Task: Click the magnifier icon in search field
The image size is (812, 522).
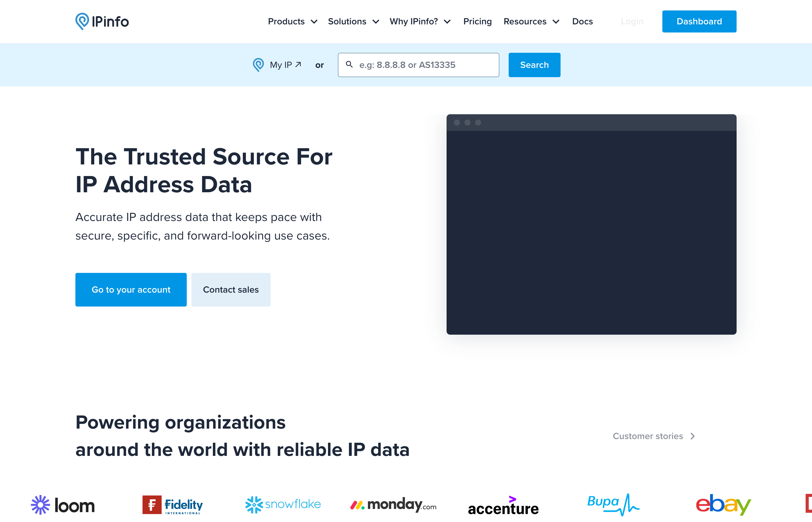Action: click(x=349, y=64)
